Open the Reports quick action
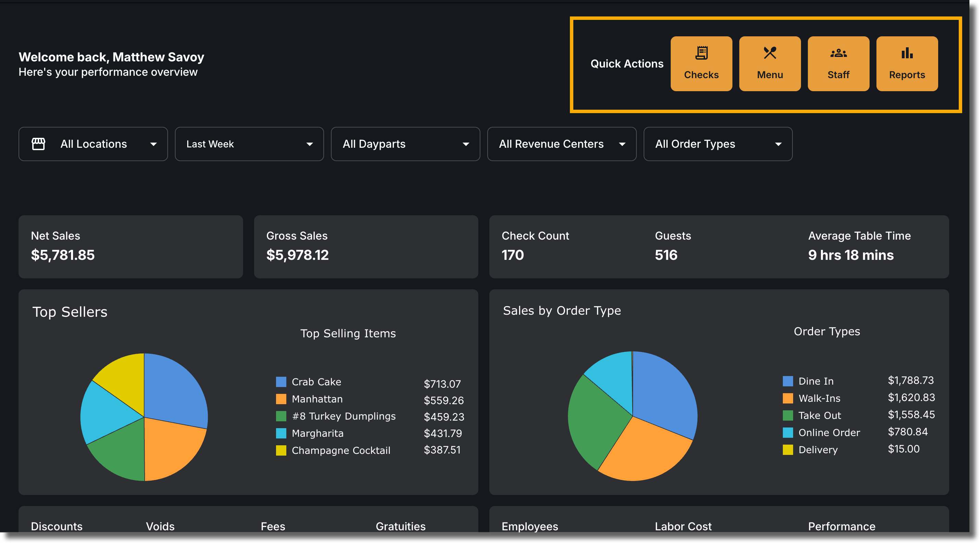Image resolution: width=980 pixels, height=543 pixels. pyautogui.click(x=907, y=63)
